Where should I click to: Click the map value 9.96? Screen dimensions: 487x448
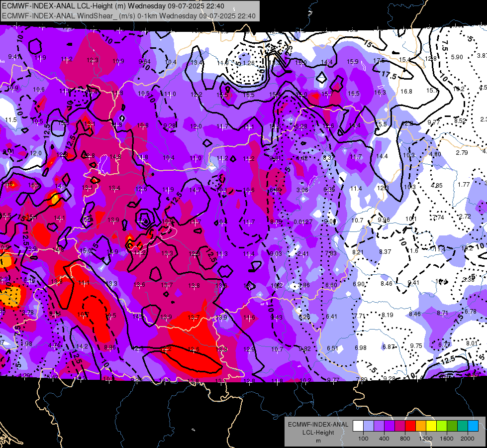click(x=384, y=220)
